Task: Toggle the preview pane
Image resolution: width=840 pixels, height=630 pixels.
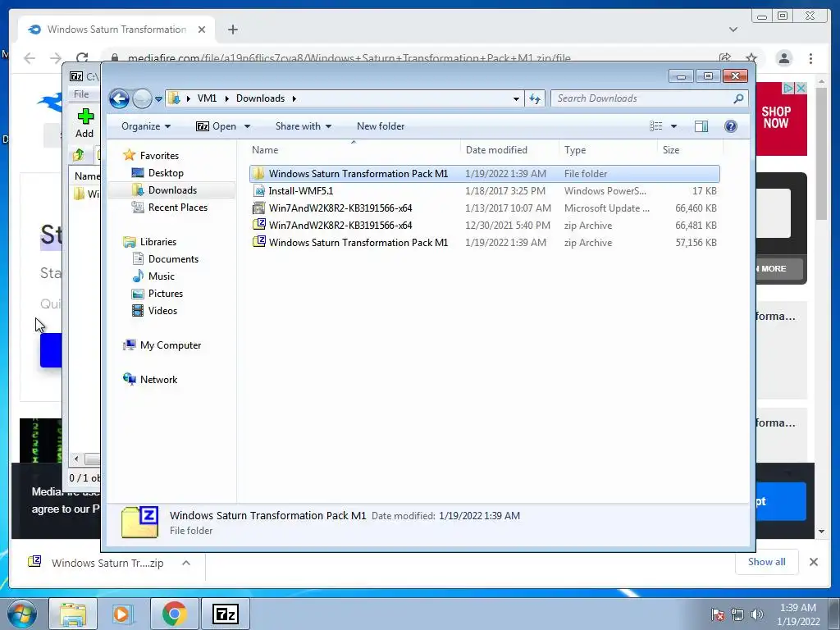Action: 701,126
